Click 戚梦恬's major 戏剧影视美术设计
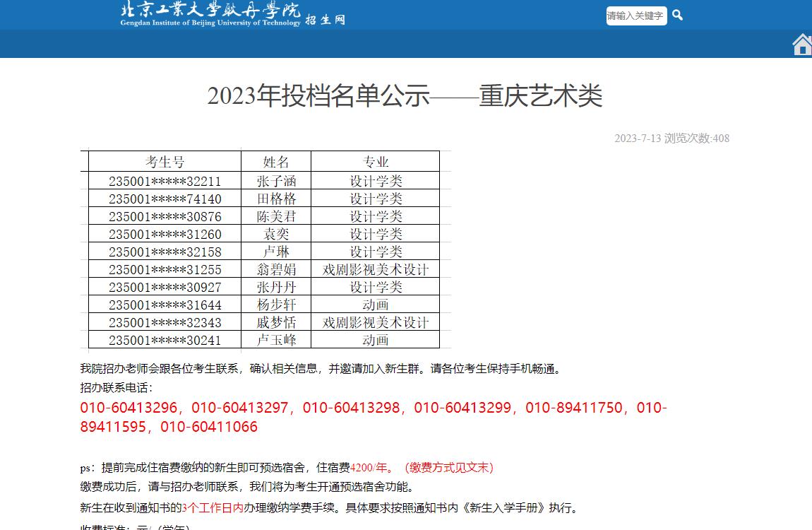 tap(376, 323)
